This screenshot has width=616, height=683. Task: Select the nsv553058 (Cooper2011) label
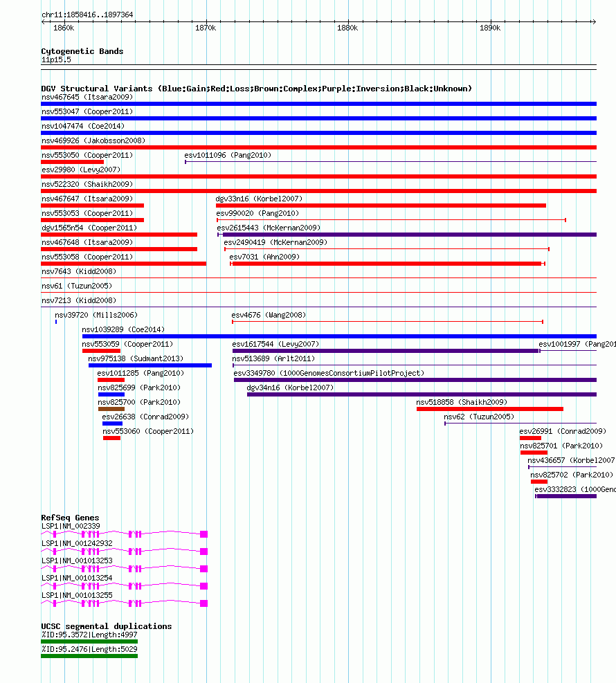[87, 257]
